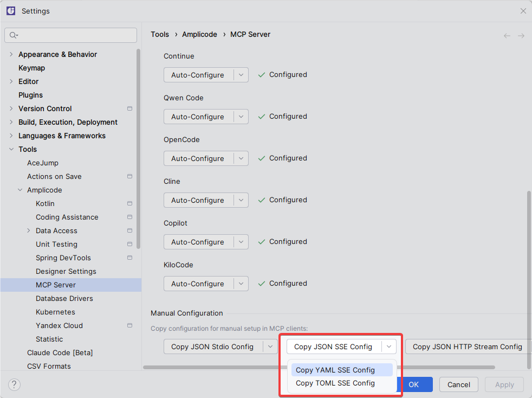Open Designer Settings under Amplicode

(66, 271)
